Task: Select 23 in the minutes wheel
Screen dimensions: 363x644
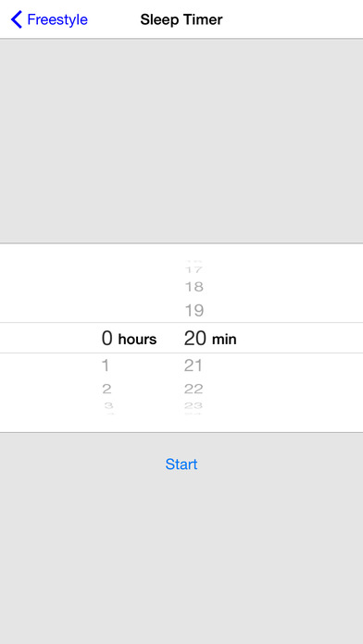Action: [x=194, y=406]
